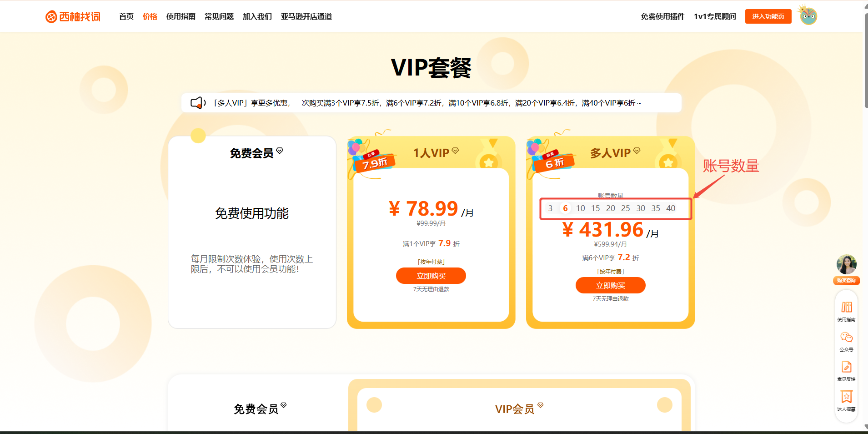Open the 使用指南 sidebar book icon
Screen dimensions: 868x434
[x=846, y=308]
